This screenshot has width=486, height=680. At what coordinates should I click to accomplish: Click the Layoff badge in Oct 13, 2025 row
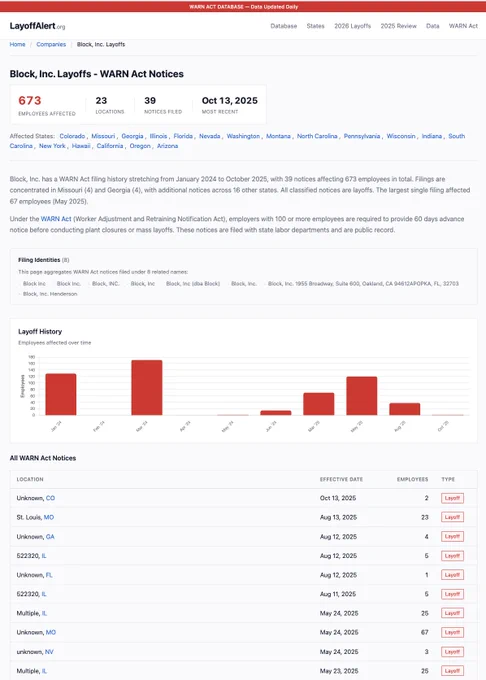[x=452, y=498]
